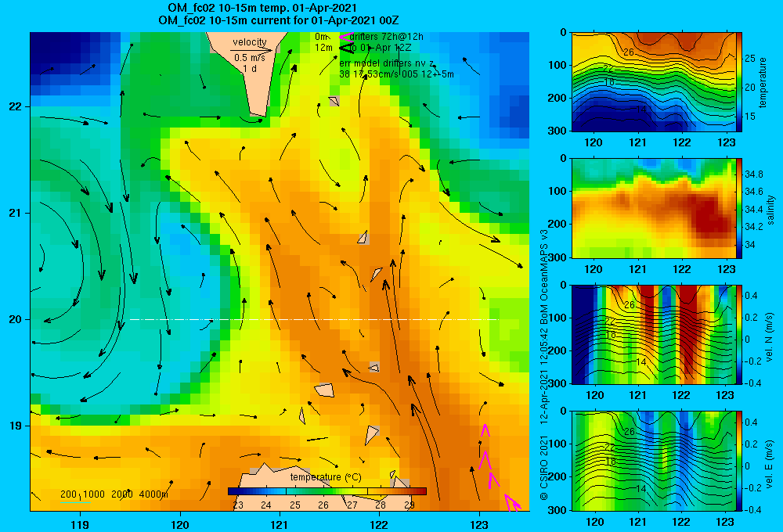Click the '200 1000 2000 4000m' bathymetry legend
783x532 pixels.
(114, 494)
